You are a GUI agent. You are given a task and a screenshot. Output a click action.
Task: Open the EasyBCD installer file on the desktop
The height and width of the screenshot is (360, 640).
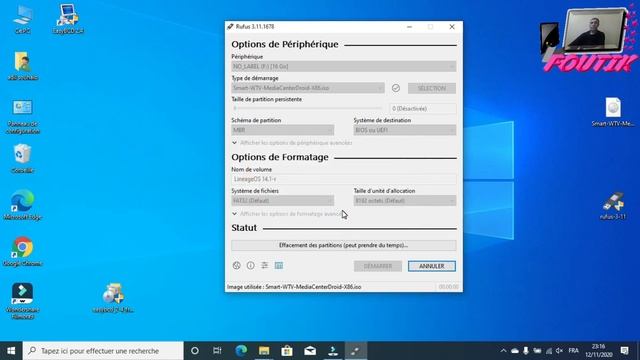click(x=113, y=298)
